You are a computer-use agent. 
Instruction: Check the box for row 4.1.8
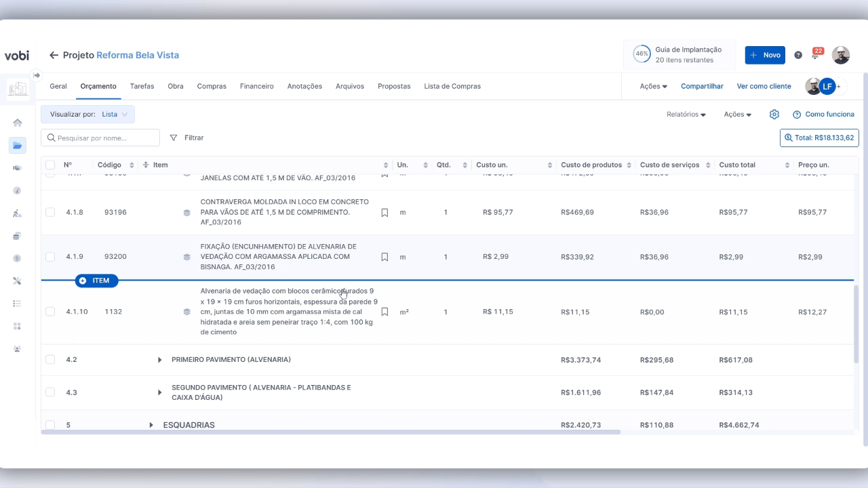50,212
